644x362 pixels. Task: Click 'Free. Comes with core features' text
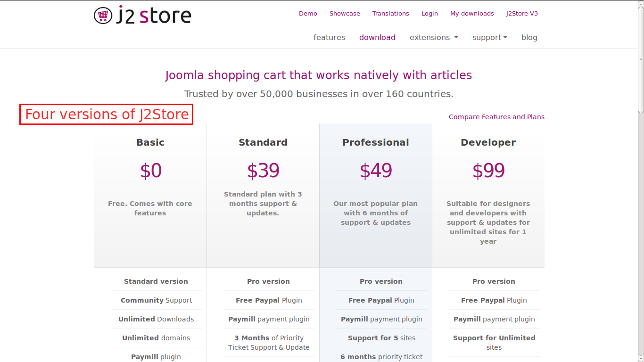[150, 208]
